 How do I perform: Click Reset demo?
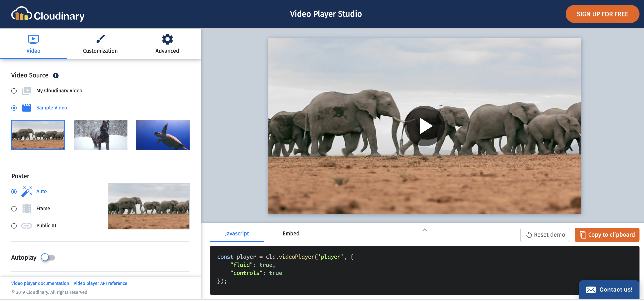click(x=545, y=235)
